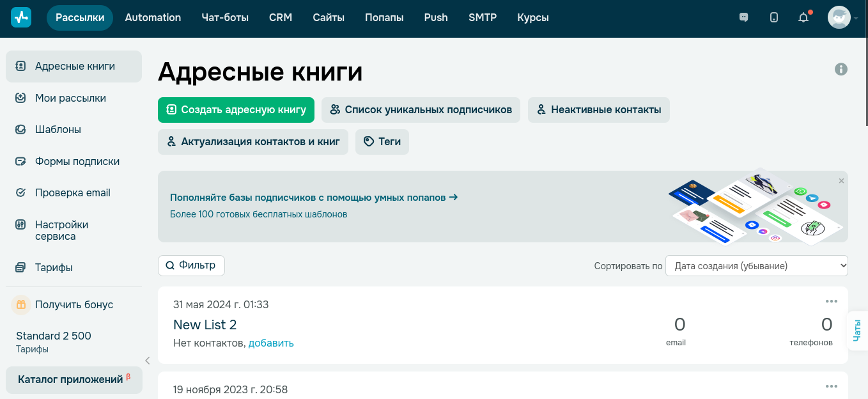Switch to the Попапы tab
868x399 pixels.
(x=384, y=18)
